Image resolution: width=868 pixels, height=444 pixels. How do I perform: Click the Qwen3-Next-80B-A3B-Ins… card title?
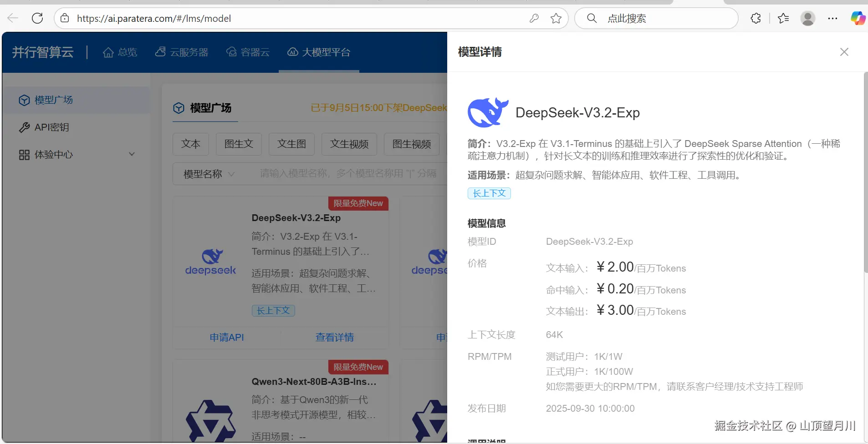click(314, 382)
